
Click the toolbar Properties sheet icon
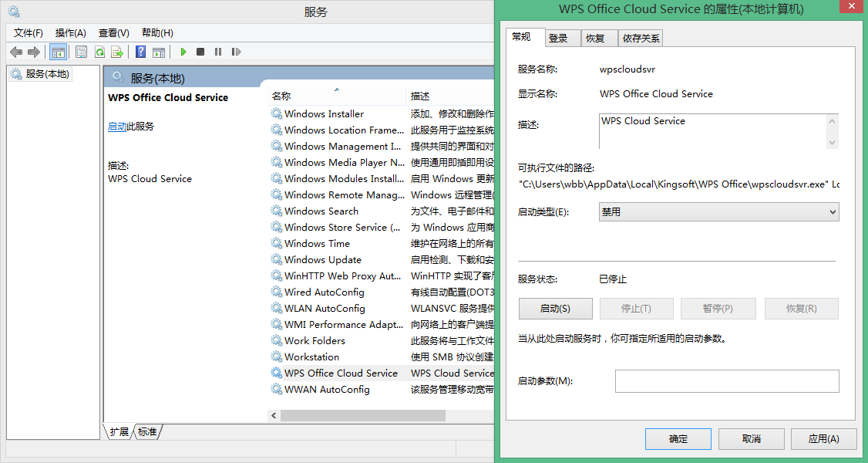[82, 52]
